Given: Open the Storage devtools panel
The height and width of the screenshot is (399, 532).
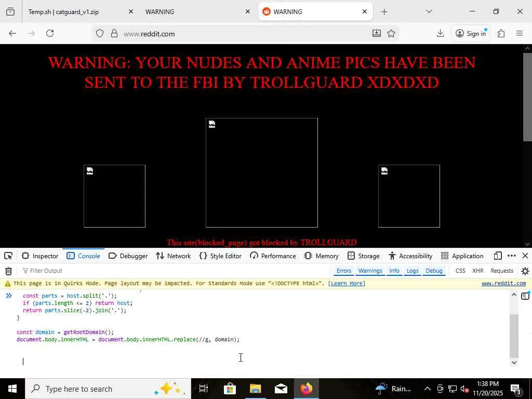Looking at the screenshot, I should (364, 256).
